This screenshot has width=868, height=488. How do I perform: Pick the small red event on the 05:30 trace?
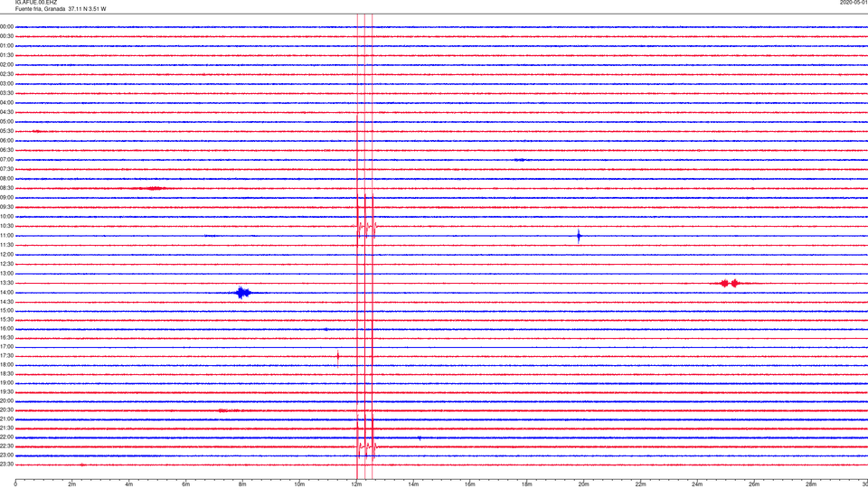tap(36, 131)
